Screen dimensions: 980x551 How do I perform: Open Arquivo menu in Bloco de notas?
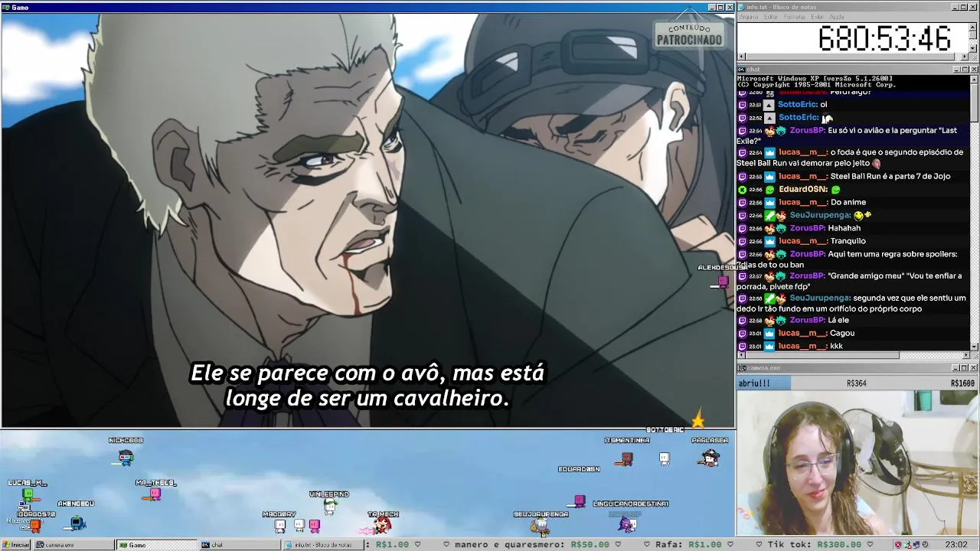pyautogui.click(x=748, y=17)
